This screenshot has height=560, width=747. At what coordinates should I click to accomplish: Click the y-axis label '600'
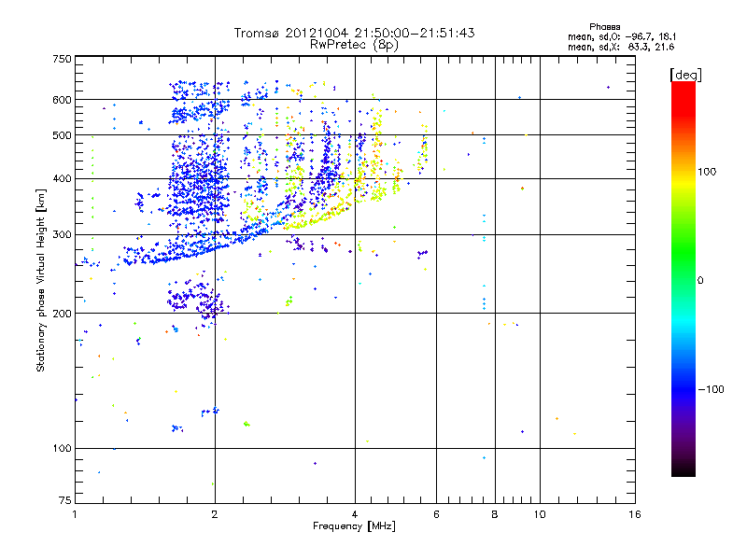(x=62, y=100)
